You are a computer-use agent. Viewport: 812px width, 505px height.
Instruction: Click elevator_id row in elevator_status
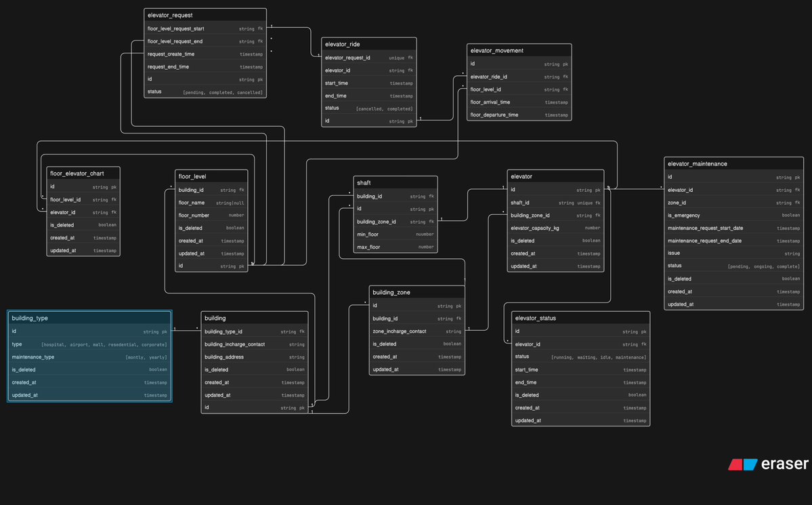click(580, 344)
